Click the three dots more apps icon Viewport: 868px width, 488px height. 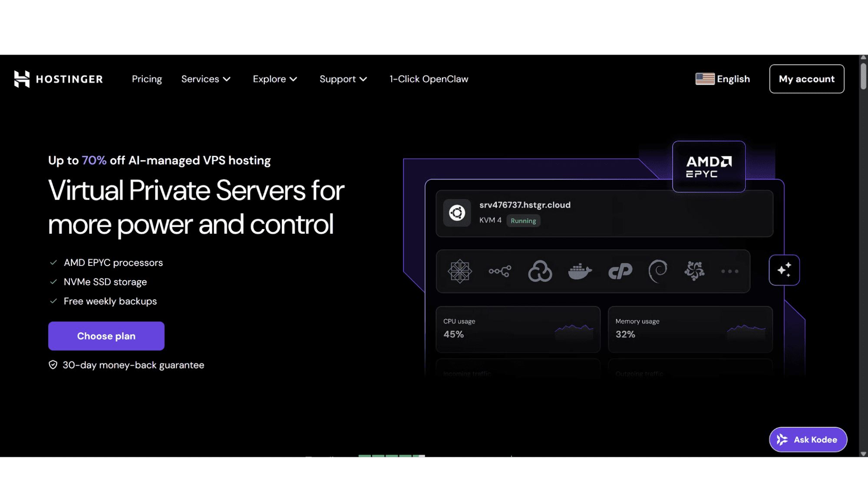[x=729, y=272]
